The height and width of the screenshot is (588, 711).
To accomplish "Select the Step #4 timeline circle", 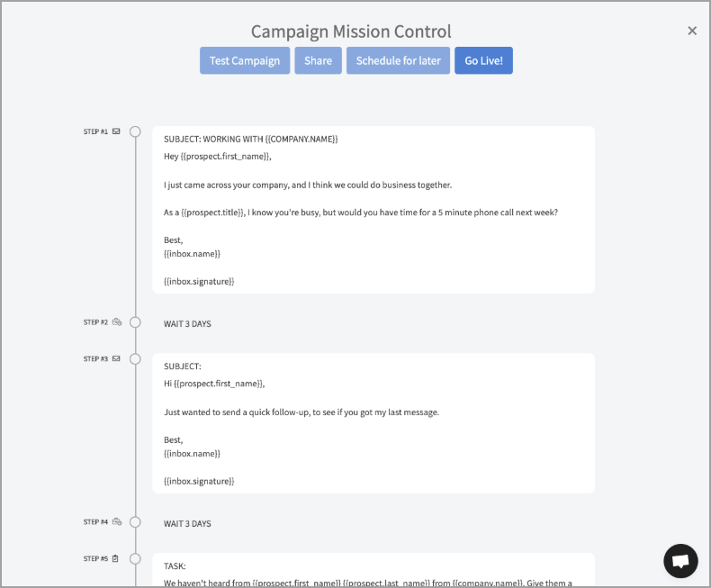I will point(135,522).
